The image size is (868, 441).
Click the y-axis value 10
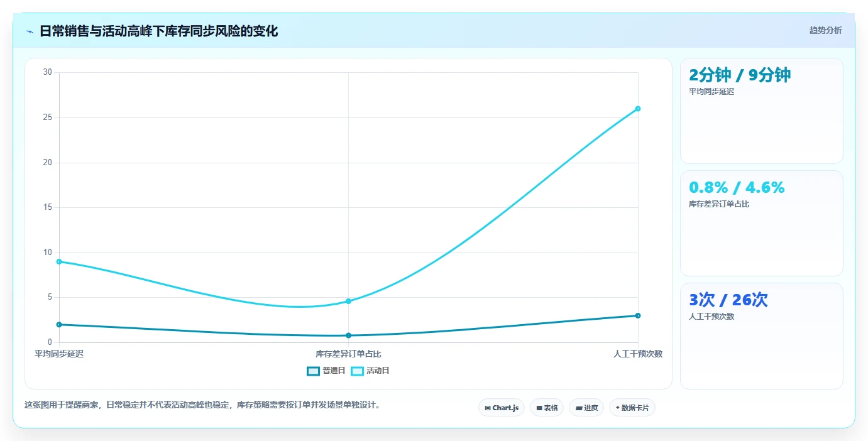pyautogui.click(x=48, y=253)
